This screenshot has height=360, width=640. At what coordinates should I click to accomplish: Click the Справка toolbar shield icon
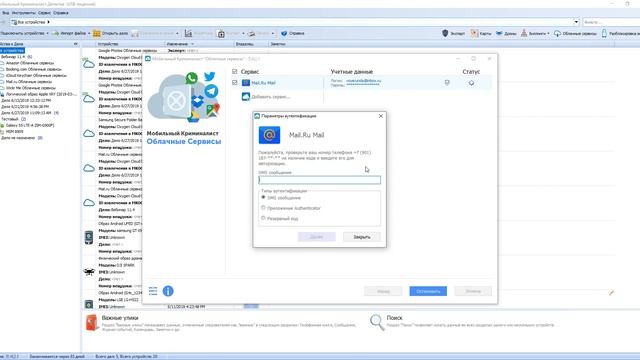pyautogui.click(x=284, y=33)
